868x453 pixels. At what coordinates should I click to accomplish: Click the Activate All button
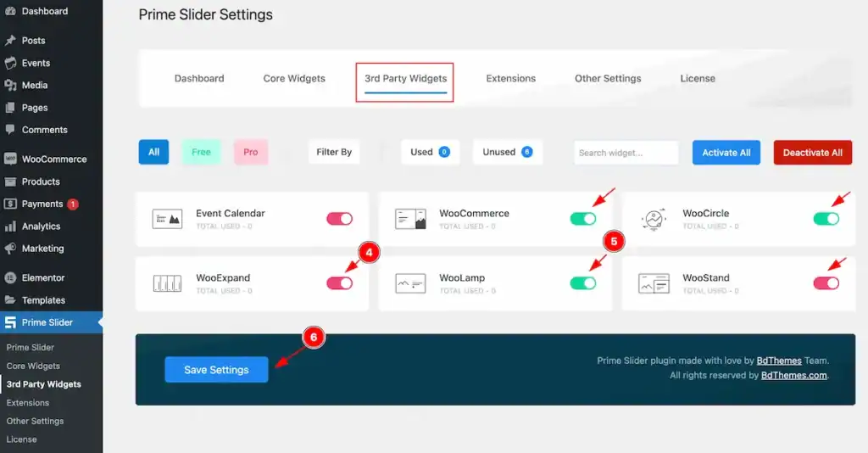point(726,153)
